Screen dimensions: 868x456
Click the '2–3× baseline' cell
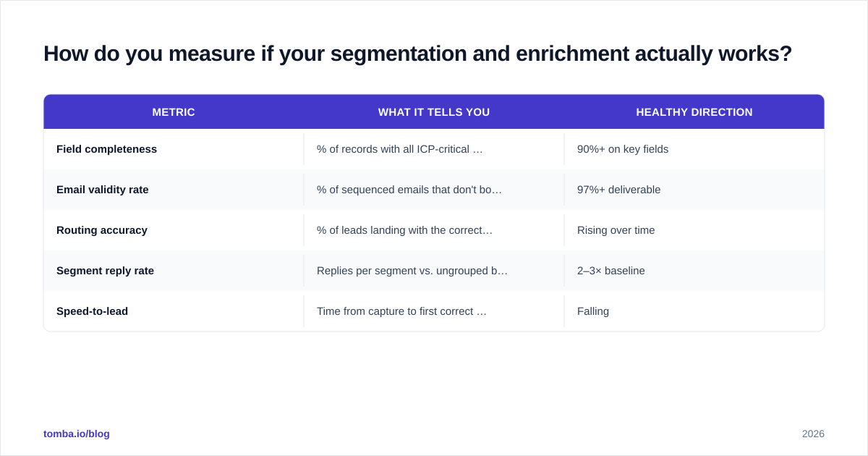tap(694, 271)
